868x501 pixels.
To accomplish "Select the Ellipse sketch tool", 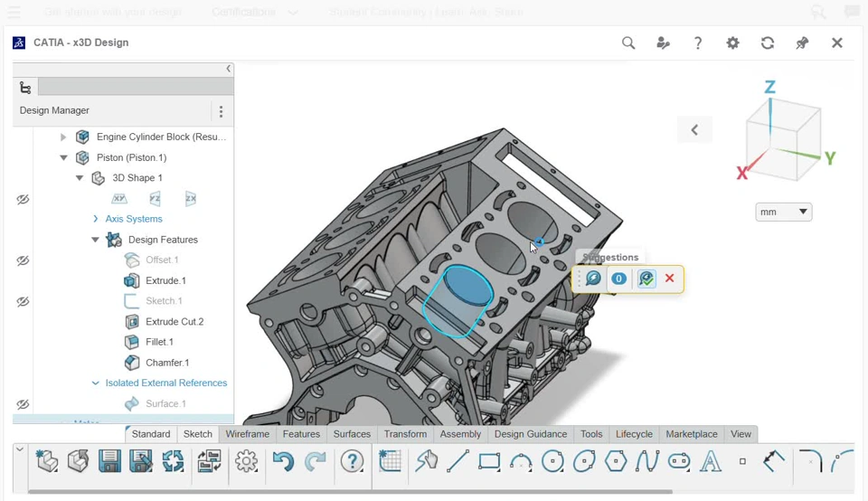I will click(x=584, y=460).
